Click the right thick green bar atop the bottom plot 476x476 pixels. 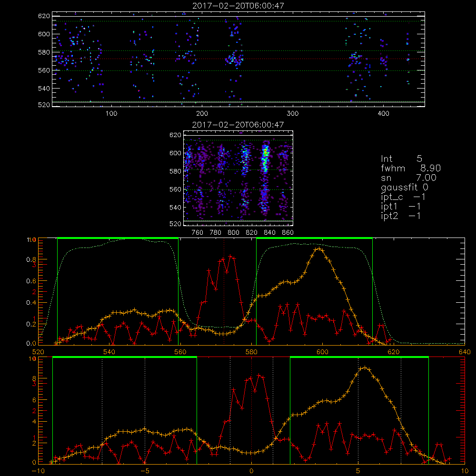click(x=359, y=357)
